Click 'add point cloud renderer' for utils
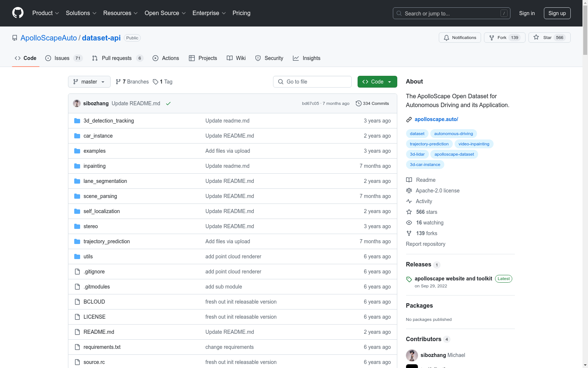The image size is (588, 368). click(233, 256)
